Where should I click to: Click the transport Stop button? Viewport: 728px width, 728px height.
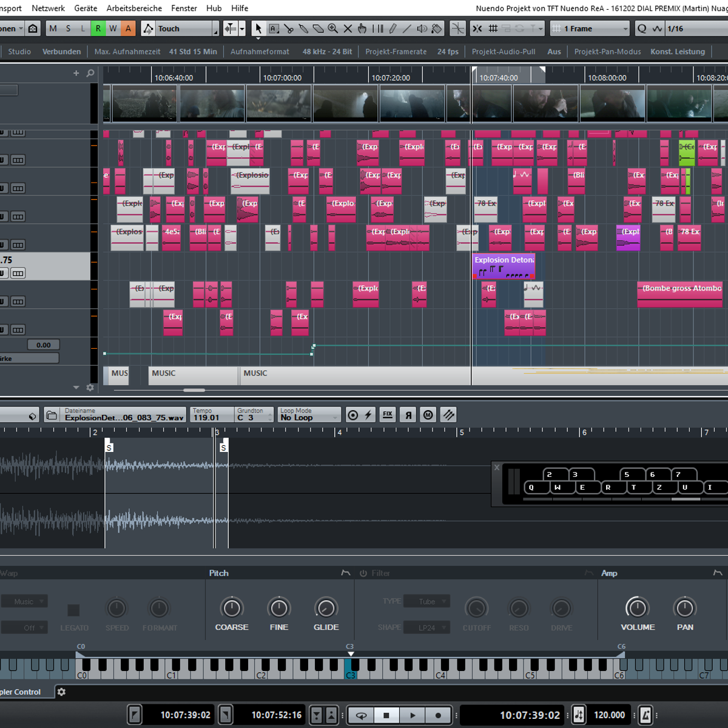[386, 715]
